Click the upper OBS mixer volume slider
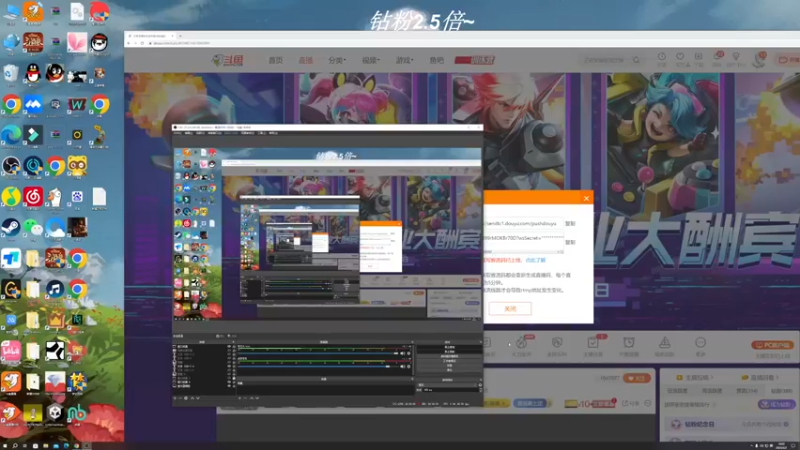This screenshot has height=450, width=800. [318, 353]
